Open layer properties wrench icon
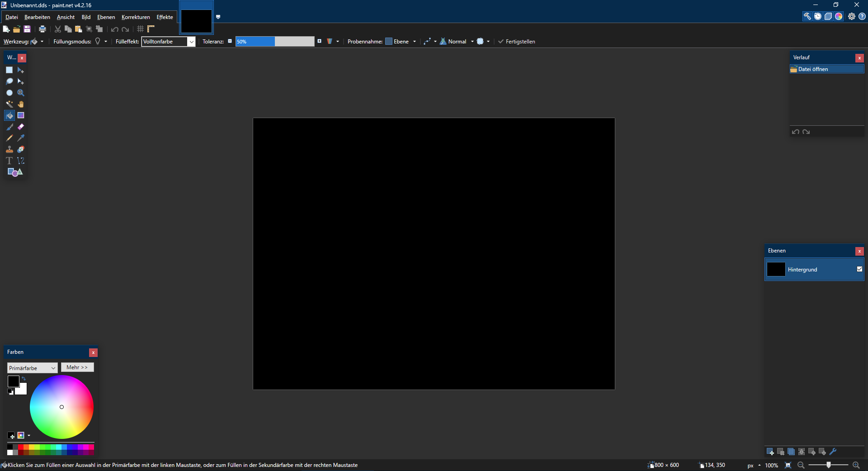 pos(833,452)
